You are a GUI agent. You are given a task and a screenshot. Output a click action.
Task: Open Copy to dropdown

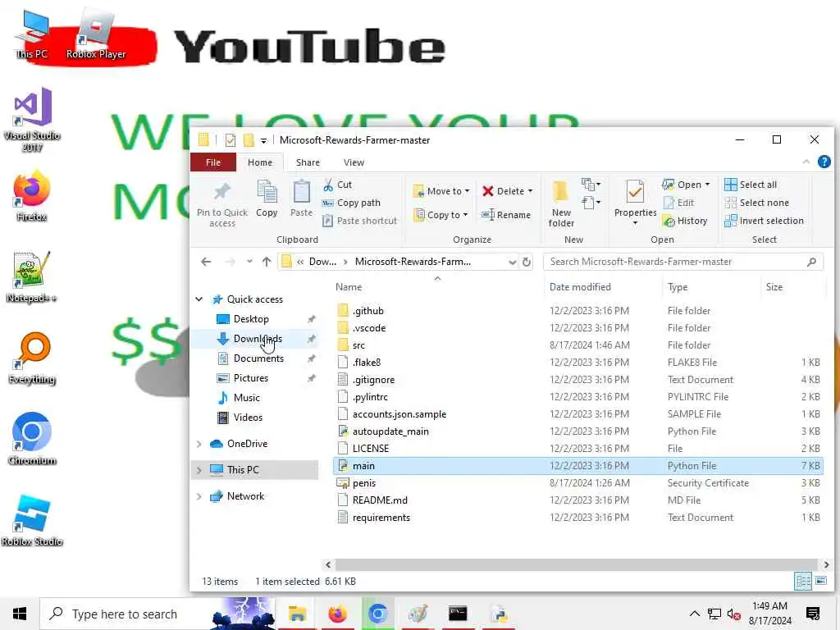(x=441, y=215)
